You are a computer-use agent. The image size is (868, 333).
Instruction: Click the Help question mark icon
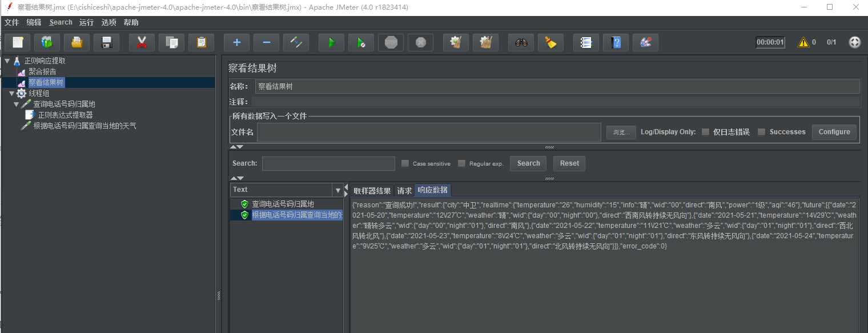[x=616, y=42]
